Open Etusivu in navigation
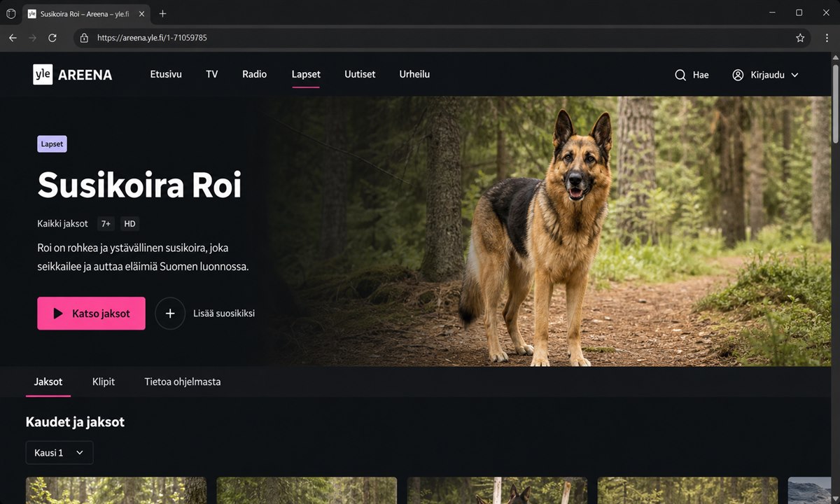840x504 pixels. point(166,74)
